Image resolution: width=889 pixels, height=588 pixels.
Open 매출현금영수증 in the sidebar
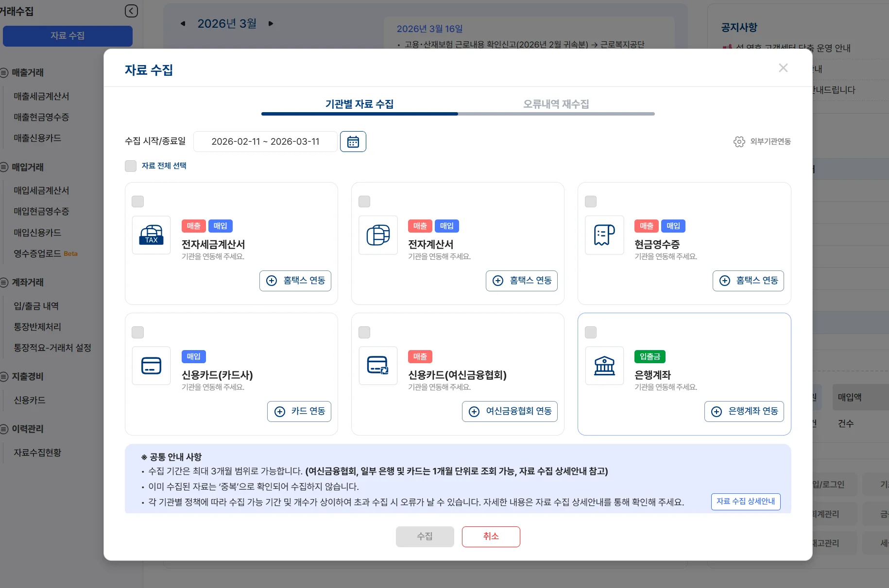pos(42,117)
